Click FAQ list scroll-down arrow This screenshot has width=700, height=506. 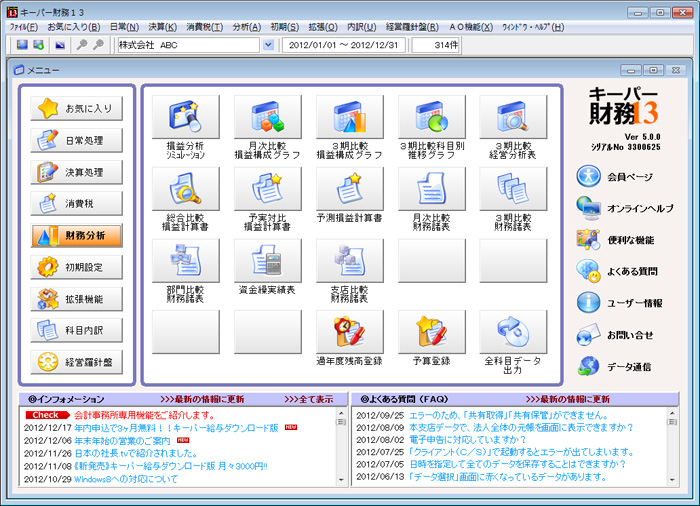click(672, 480)
